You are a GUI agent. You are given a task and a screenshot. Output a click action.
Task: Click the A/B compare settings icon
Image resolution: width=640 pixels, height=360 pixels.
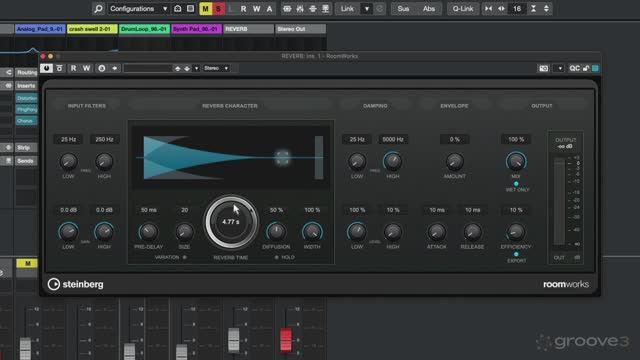click(102, 68)
